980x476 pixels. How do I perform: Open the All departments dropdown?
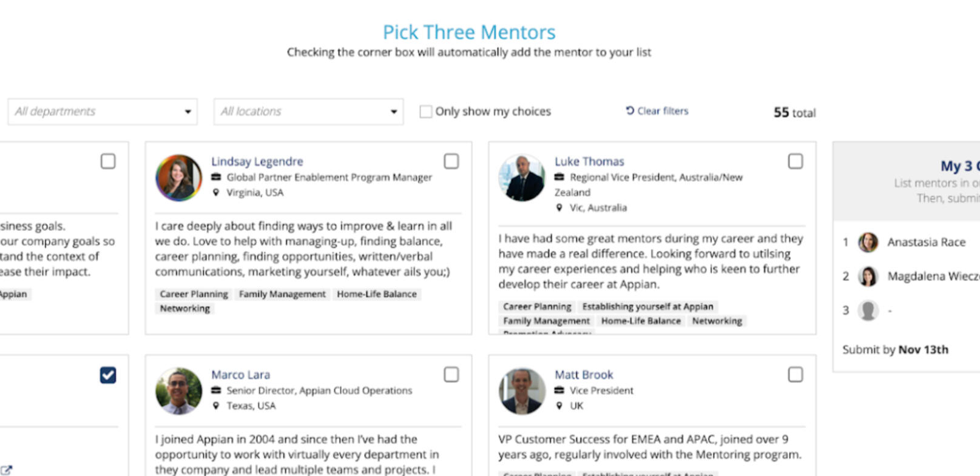103,112
